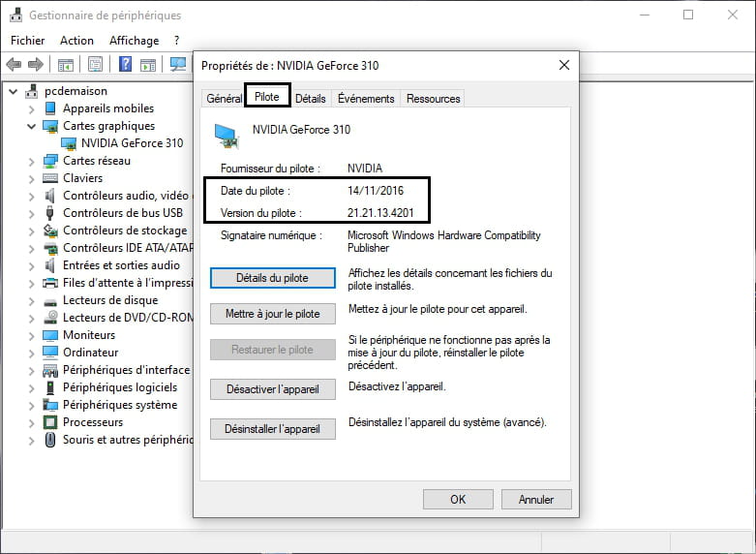Screen dimensions: 756x554
Task: Expand the Cartes réseau node
Action: point(31,162)
